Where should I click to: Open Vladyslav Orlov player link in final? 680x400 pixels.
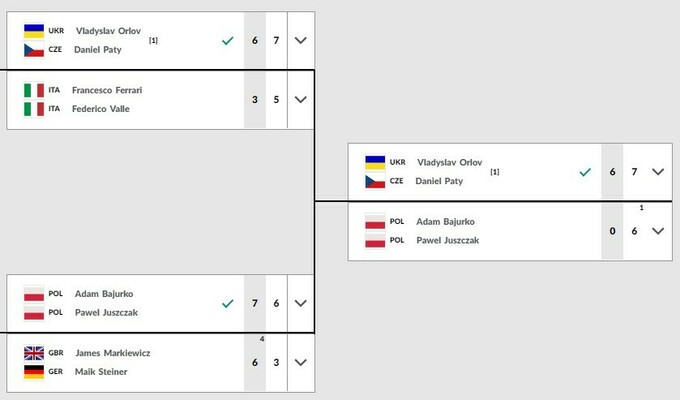[449, 162]
